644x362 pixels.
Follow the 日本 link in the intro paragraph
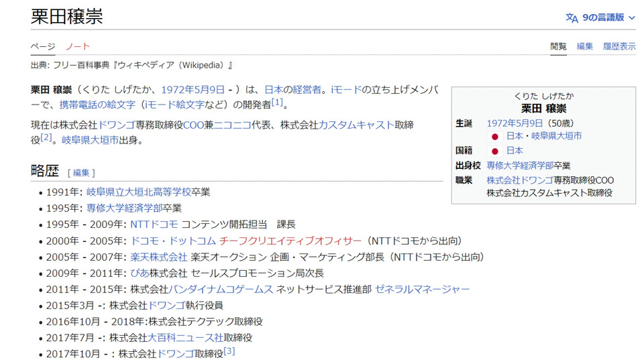274,90
